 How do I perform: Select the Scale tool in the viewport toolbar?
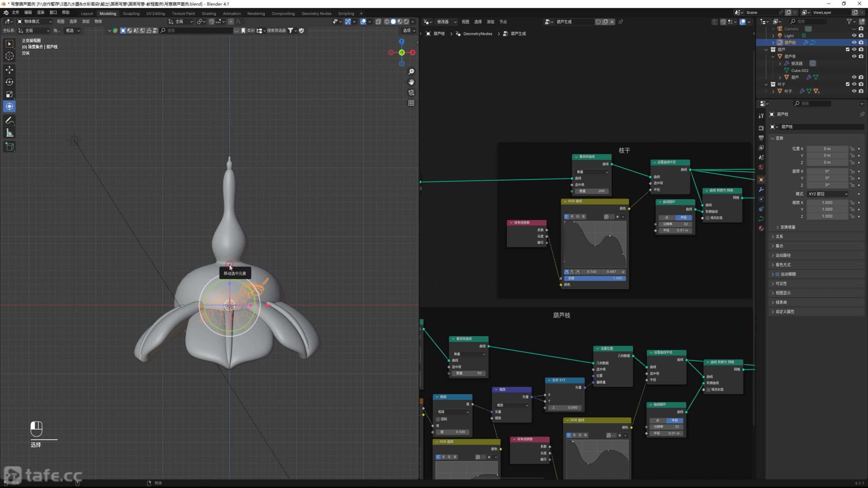tap(9, 94)
